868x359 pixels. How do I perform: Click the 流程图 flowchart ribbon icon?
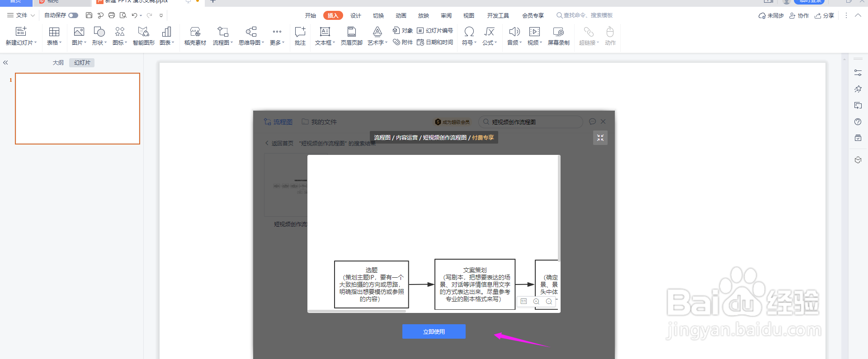pos(223,32)
